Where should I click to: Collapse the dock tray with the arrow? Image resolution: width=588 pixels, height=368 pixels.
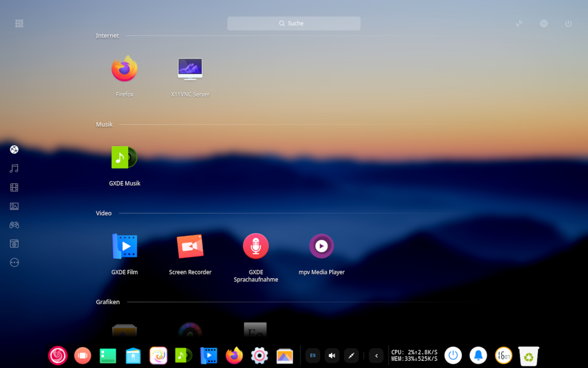tap(376, 356)
